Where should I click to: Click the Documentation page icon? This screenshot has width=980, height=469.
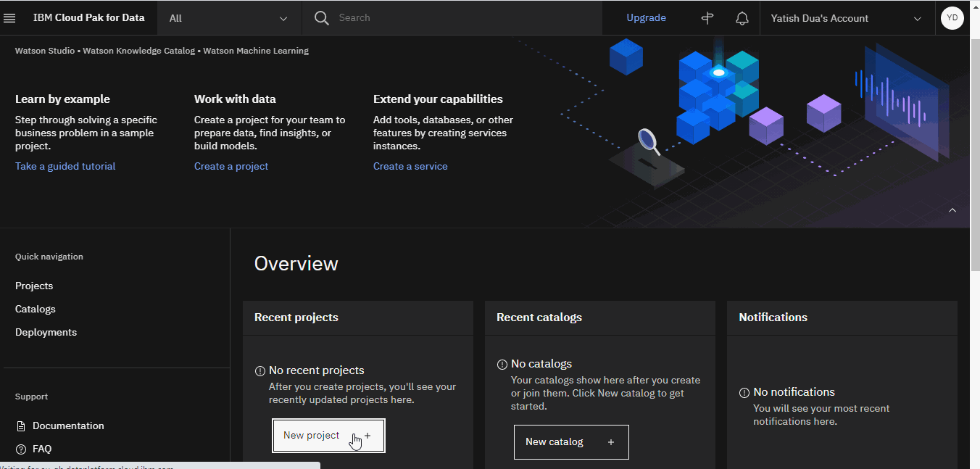click(21, 426)
